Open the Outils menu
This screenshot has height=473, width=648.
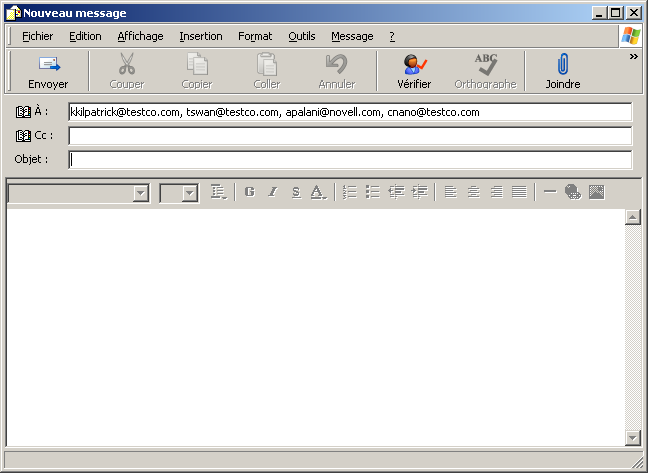point(302,36)
